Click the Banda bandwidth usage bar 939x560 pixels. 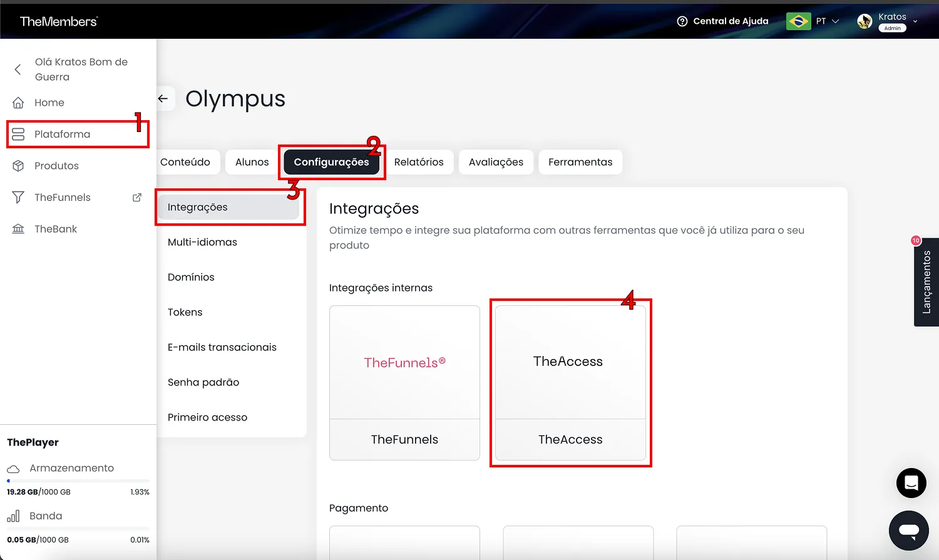pyautogui.click(x=78, y=529)
